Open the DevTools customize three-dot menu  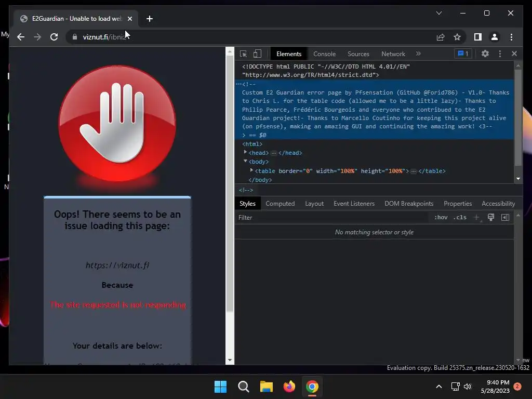coord(500,54)
